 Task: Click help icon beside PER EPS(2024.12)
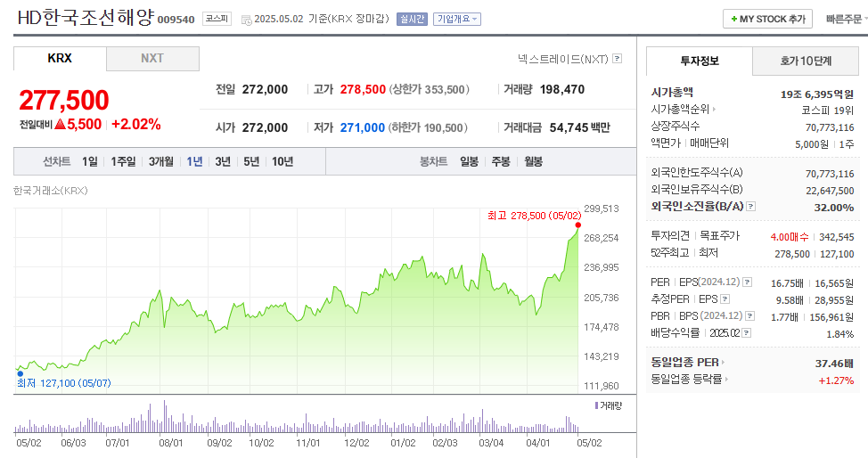pos(747,282)
